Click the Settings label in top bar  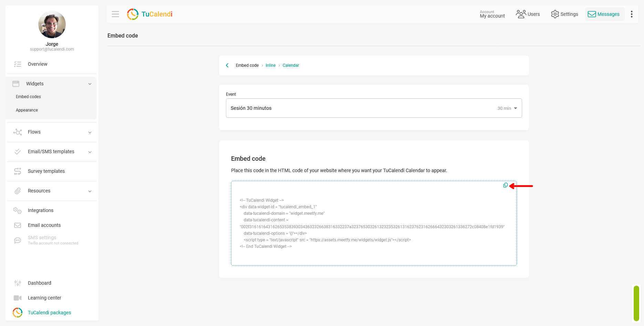pos(569,14)
